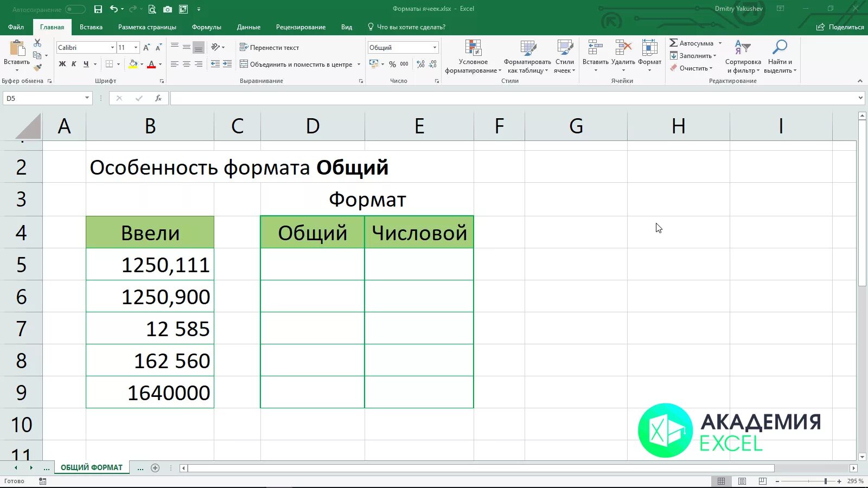This screenshot has height=488, width=868.
Task: Click the yellow fill color bucket
Action: pos(133,64)
